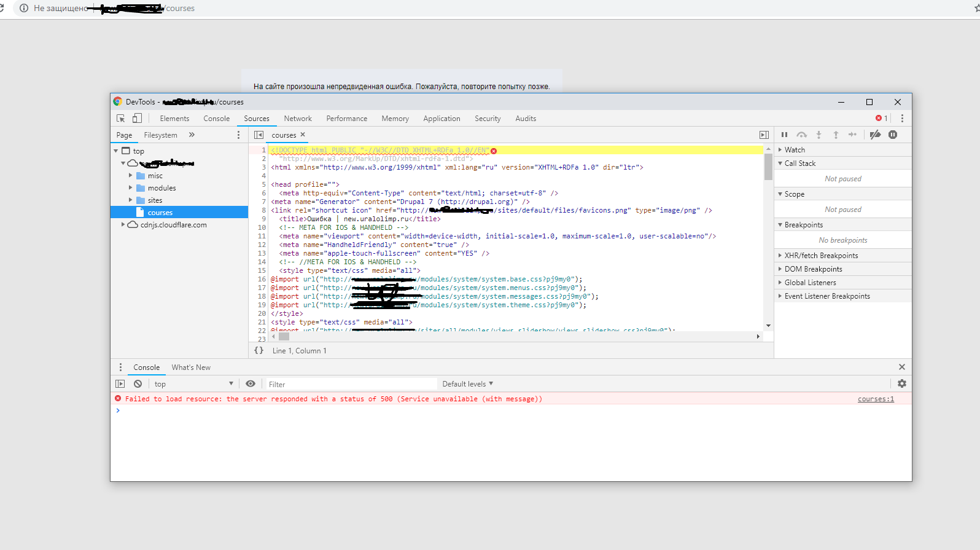Screen dimensions: 980x550
Task: Switch to the Elements tab
Action: point(174,118)
